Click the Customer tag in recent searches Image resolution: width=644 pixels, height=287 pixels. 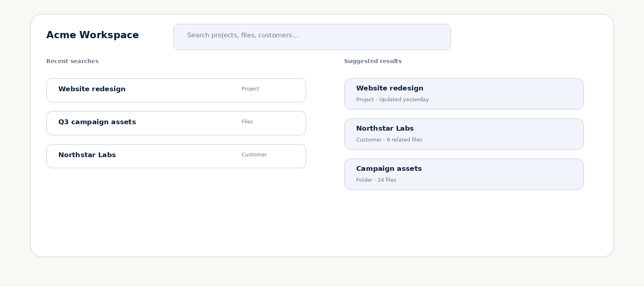(x=254, y=155)
